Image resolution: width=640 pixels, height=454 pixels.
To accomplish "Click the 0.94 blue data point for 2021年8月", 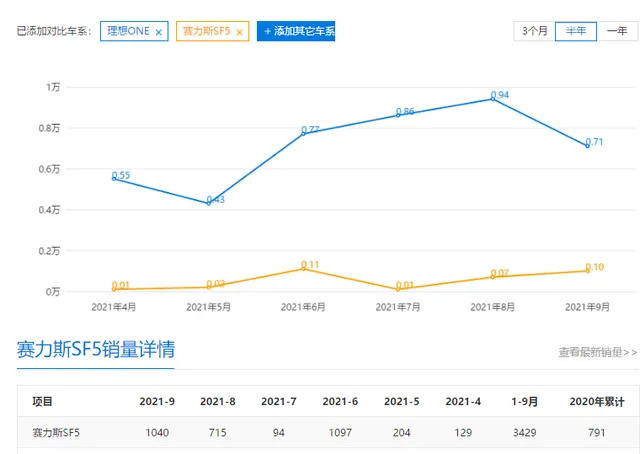I will coord(493,98).
